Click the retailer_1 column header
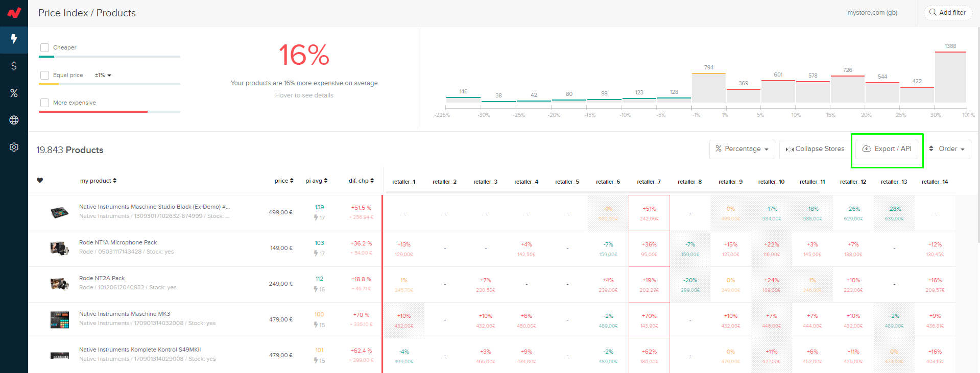980x373 pixels. click(x=403, y=182)
